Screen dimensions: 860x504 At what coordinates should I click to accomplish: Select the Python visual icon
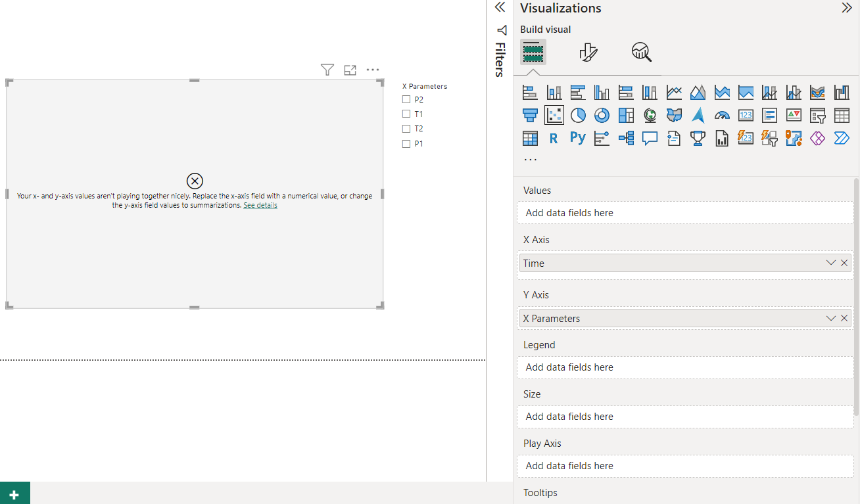(x=578, y=138)
